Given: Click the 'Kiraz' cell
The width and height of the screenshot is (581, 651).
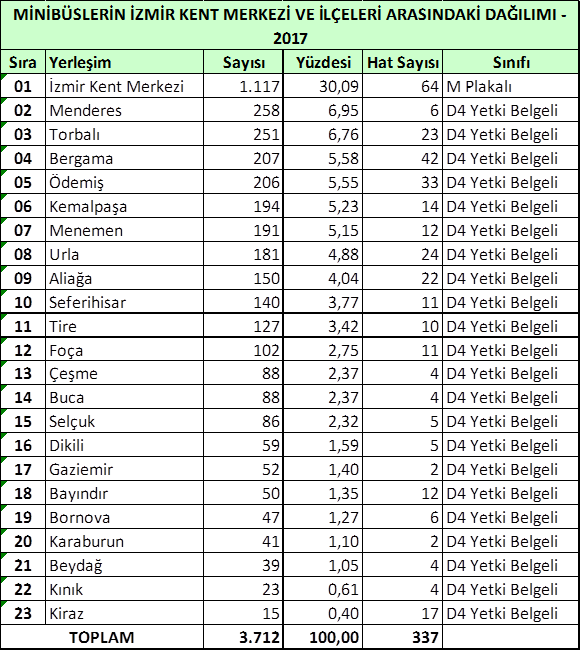Looking at the screenshot, I should point(124,613).
